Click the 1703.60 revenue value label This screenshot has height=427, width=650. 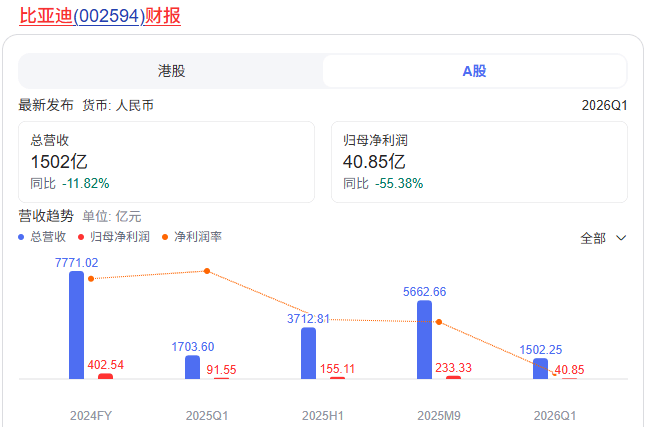pyautogui.click(x=193, y=347)
